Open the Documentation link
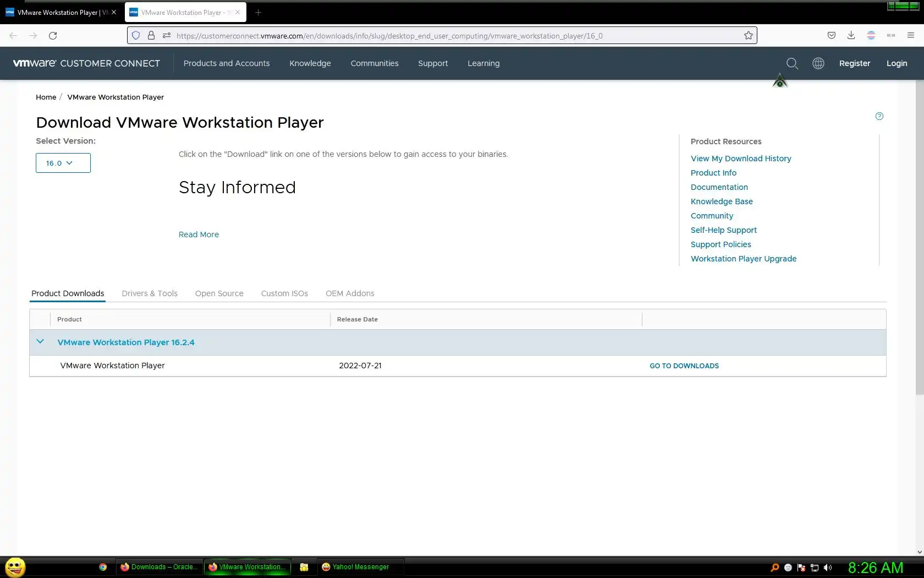This screenshot has height=578, width=924. (x=719, y=187)
